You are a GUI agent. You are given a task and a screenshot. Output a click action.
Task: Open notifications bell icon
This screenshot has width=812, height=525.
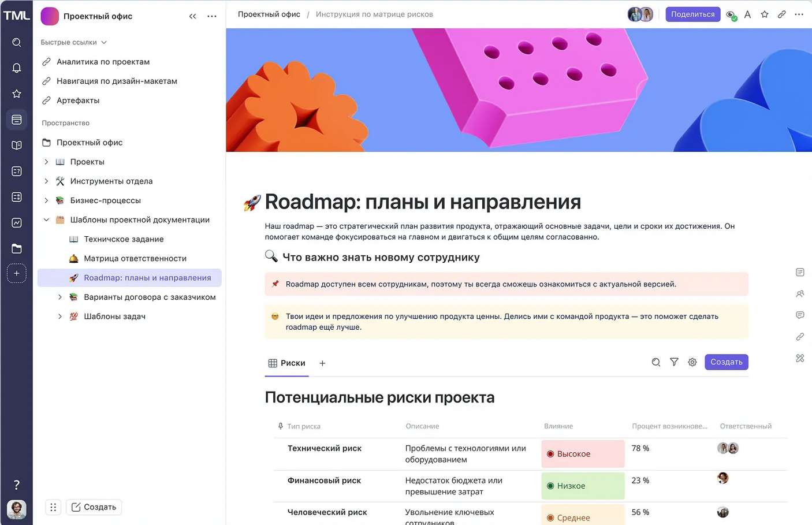pos(17,68)
